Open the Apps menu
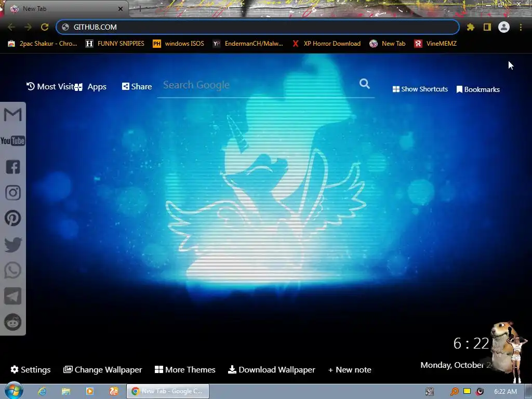The width and height of the screenshot is (532, 399). pyautogui.click(x=90, y=87)
